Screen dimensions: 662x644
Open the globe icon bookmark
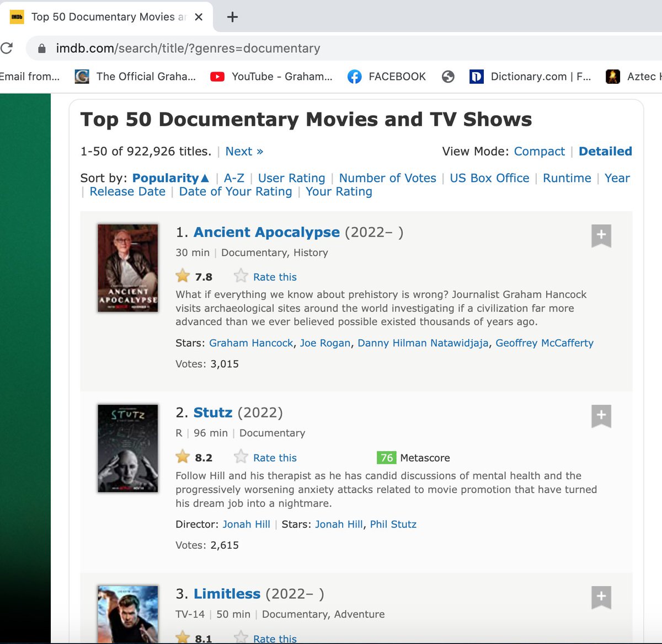pyautogui.click(x=448, y=77)
